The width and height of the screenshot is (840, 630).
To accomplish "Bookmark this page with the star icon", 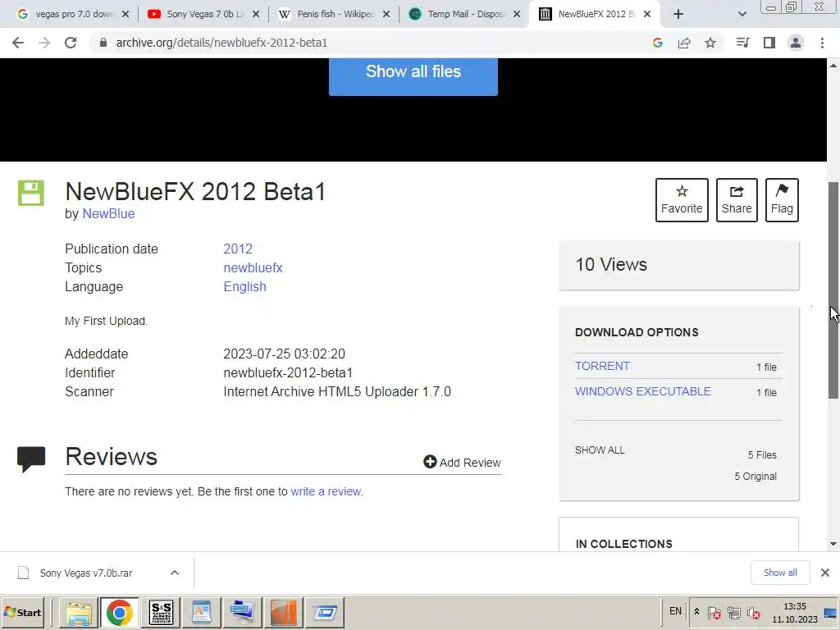I will (x=710, y=43).
